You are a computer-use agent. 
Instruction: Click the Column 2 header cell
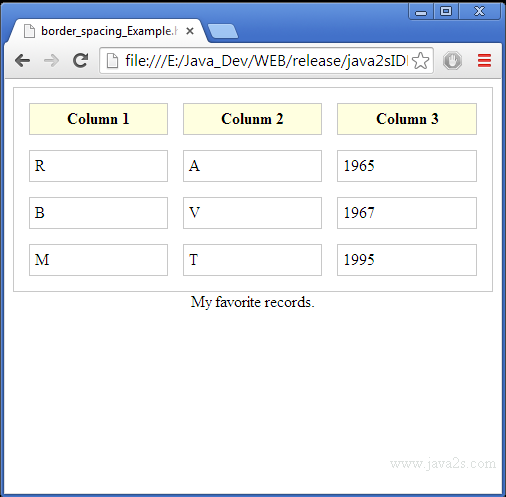(x=252, y=119)
